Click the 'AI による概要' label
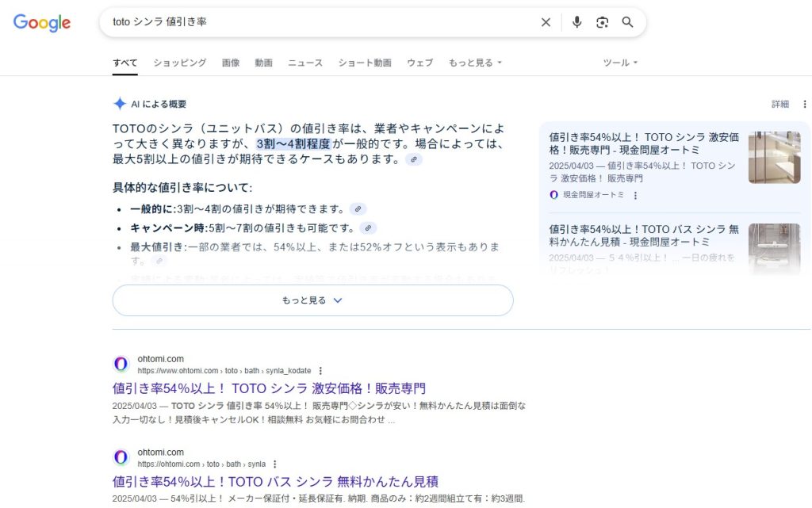812x508 pixels. click(159, 104)
